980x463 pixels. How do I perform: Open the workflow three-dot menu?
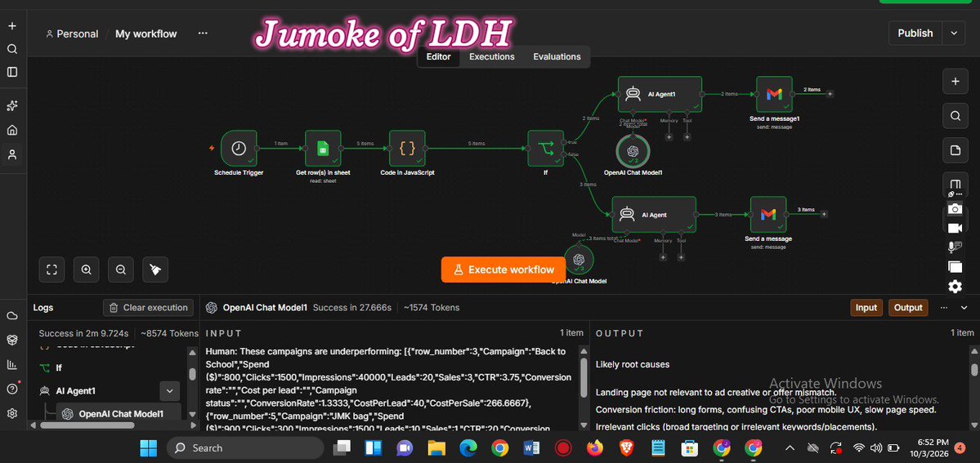click(203, 33)
